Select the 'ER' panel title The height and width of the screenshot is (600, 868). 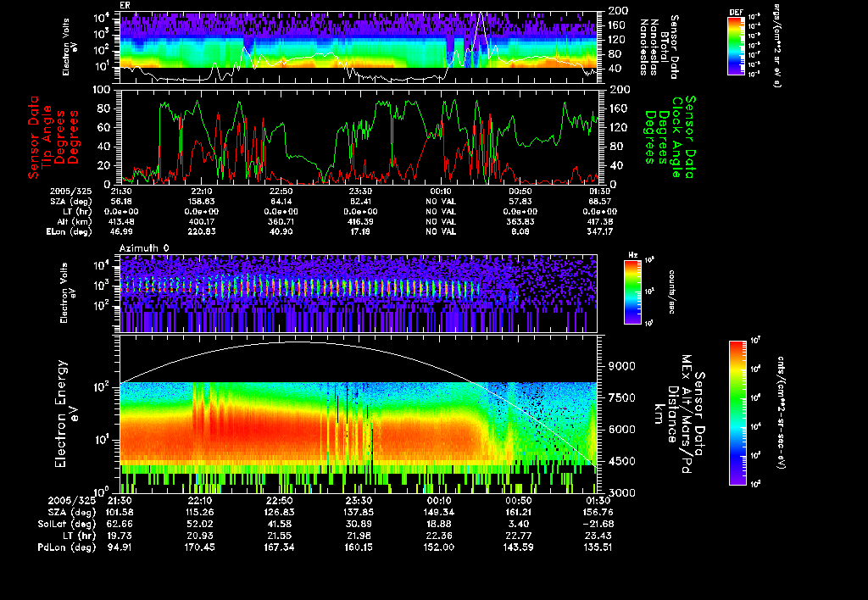point(125,6)
